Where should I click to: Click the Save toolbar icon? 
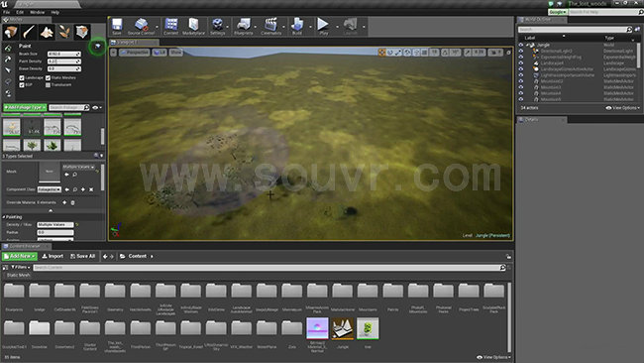pos(117,27)
